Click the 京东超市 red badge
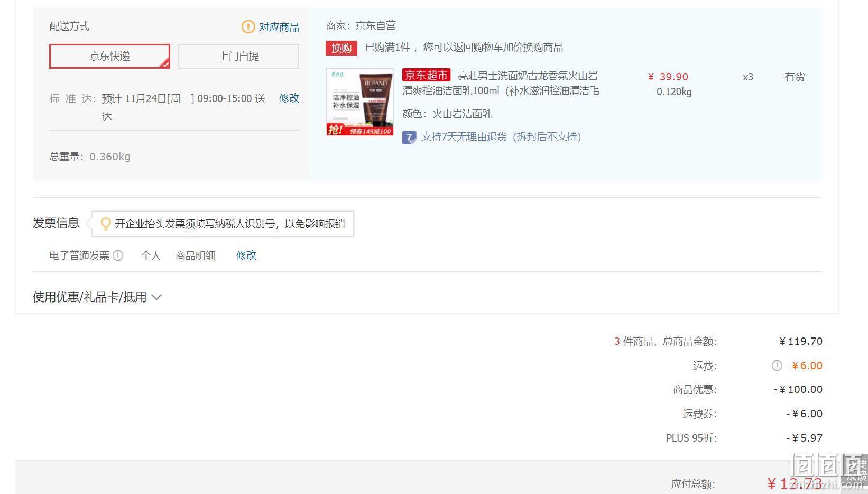Screen dimensions: 868x494 [426, 75]
